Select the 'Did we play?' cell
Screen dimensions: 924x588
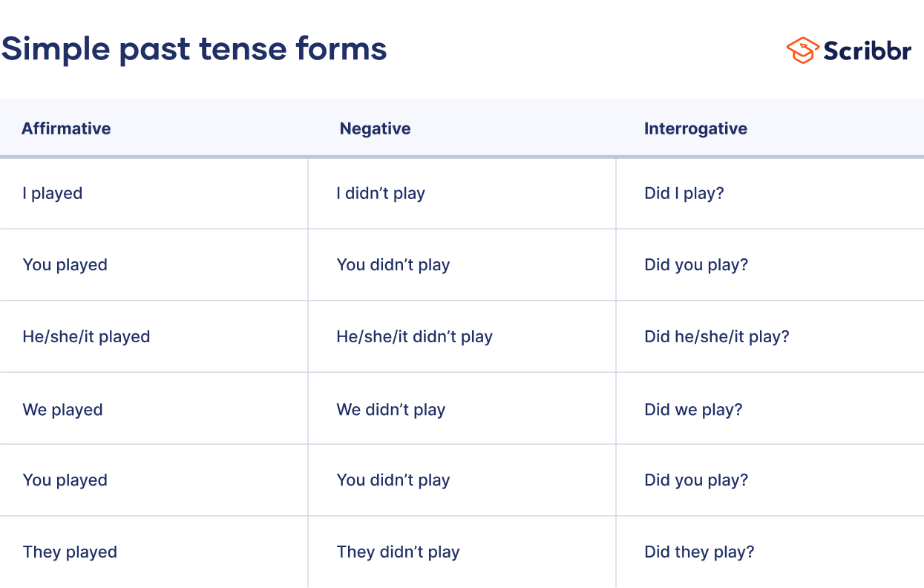point(693,410)
